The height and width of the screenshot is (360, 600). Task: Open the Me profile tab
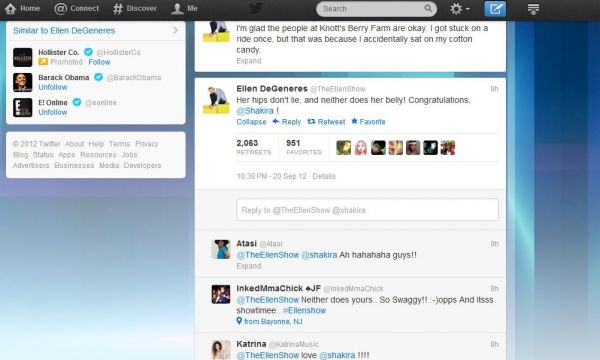184,8
